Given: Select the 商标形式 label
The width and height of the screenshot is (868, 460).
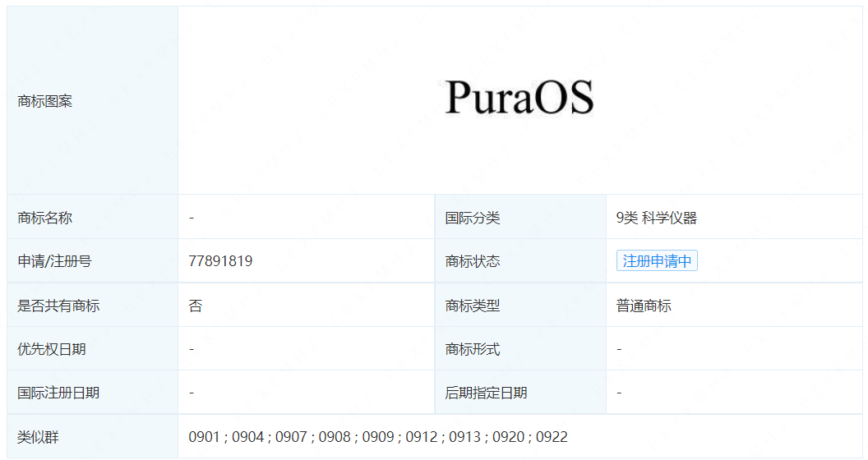Looking at the screenshot, I should [472, 349].
